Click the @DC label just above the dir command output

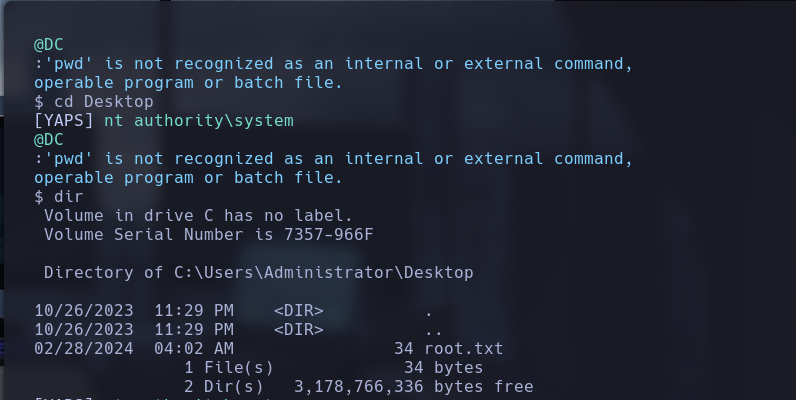pyautogui.click(x=49, y=140)
